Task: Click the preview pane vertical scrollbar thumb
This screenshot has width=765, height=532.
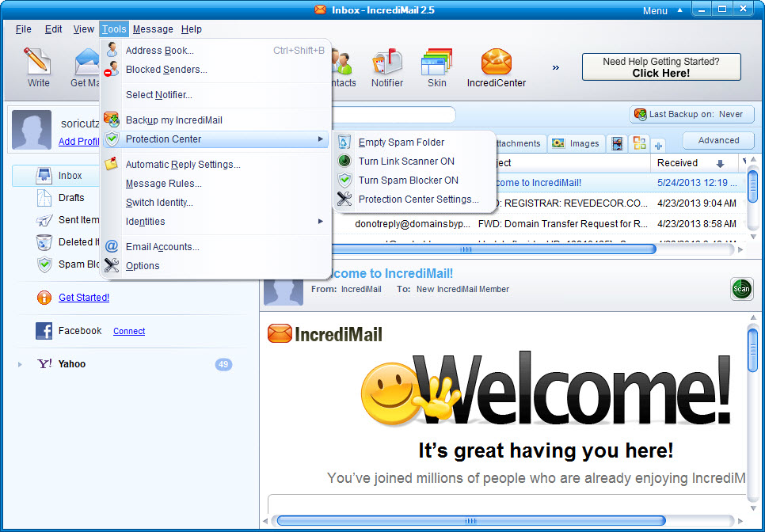Action: pyautogui.click(x=753, y=350)
